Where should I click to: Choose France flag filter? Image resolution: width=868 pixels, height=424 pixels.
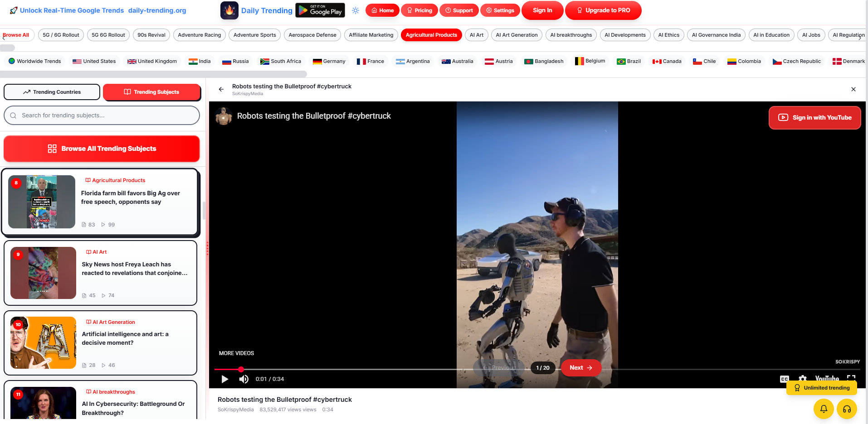(x=371, y=61)
